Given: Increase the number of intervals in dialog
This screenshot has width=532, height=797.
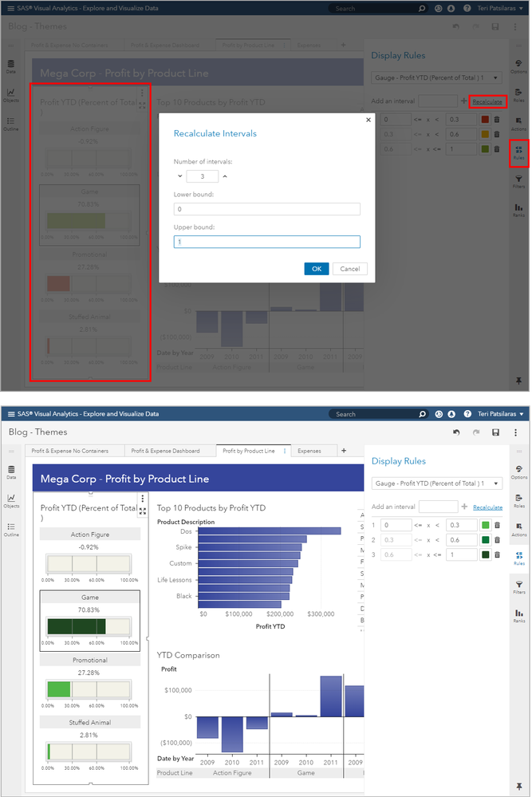Looking at the screenshot, I should pyautogui.click(x=225, y=176).
